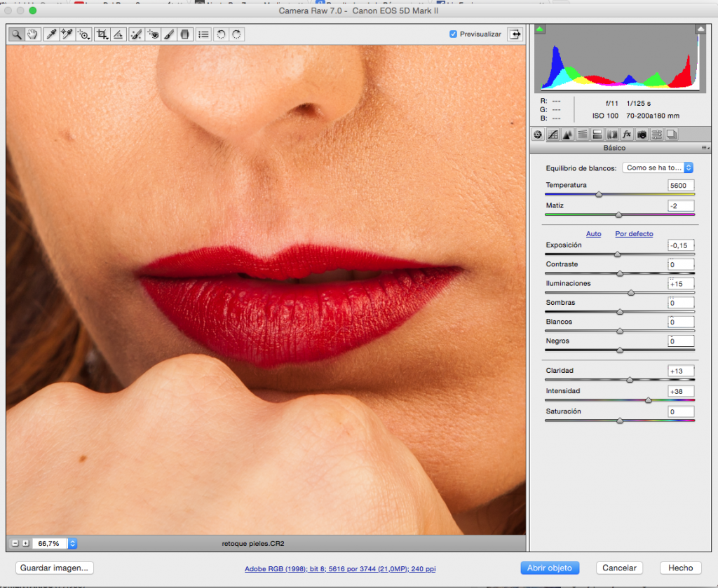Open Equilibrio de blancos dropdown
This screenshot has width=718, height=588.
pyautogui.click(x=658, y=168)
